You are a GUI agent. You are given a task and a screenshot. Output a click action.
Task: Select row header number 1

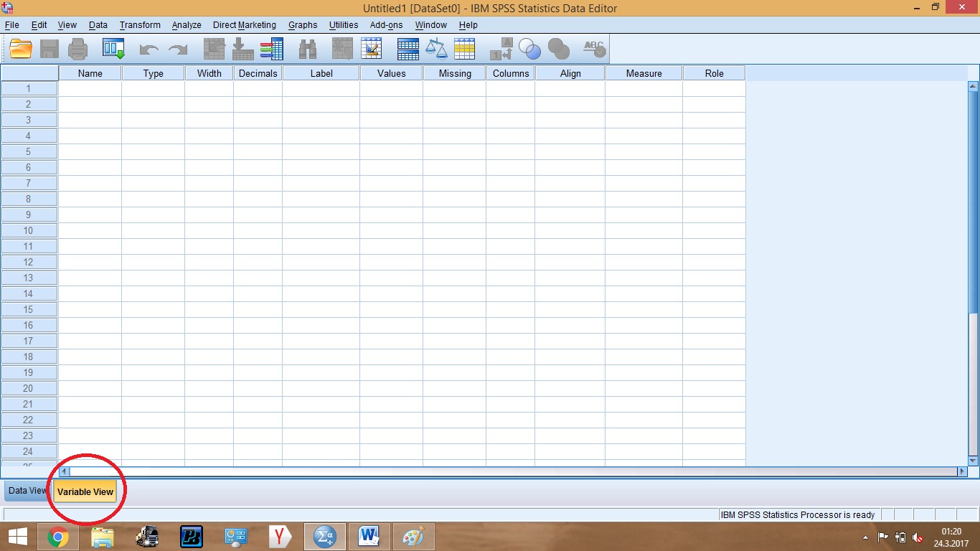(x=29, y=88)
